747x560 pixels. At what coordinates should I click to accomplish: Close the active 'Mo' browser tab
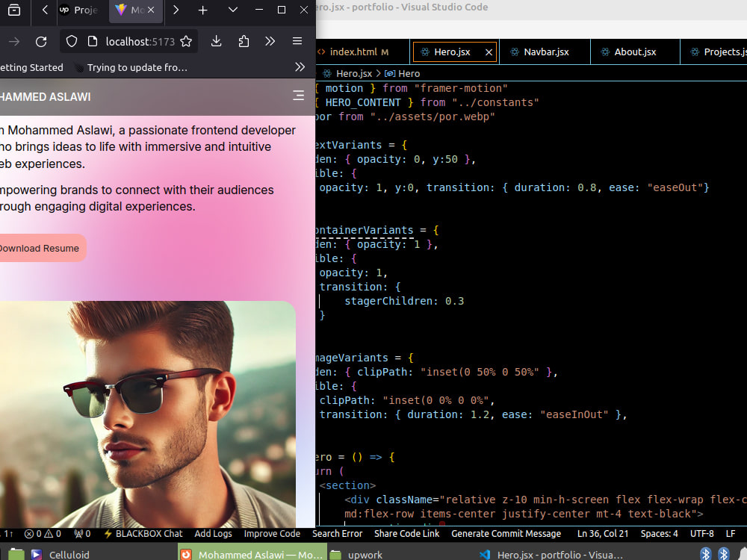[151, 10]
